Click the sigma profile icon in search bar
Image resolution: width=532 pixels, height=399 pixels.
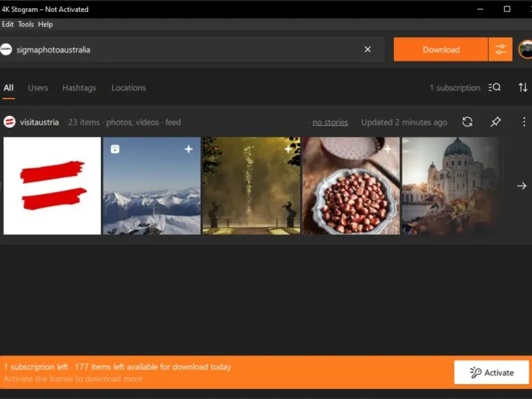tap(6, 49)
